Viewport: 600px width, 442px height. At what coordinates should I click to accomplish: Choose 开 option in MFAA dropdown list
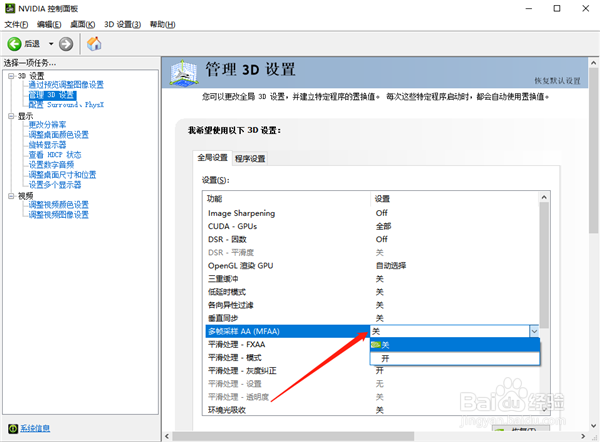pos(455,358)
